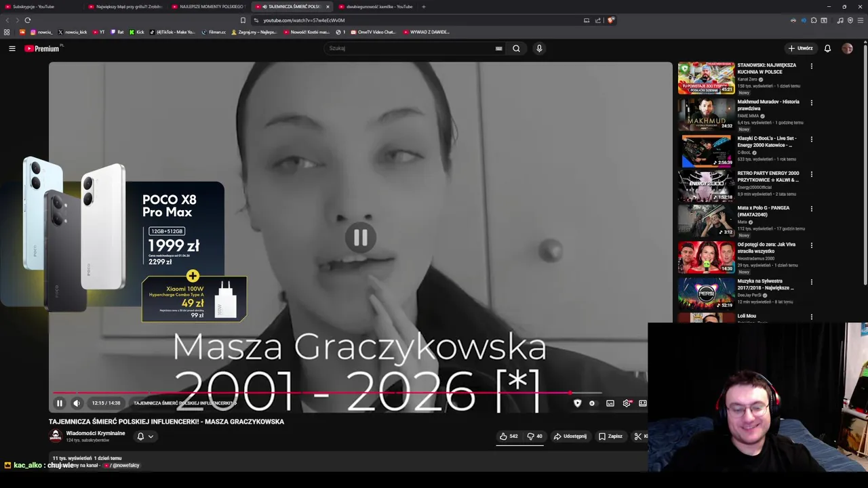Go to the YouTube Premium home logo

point(42,48)
